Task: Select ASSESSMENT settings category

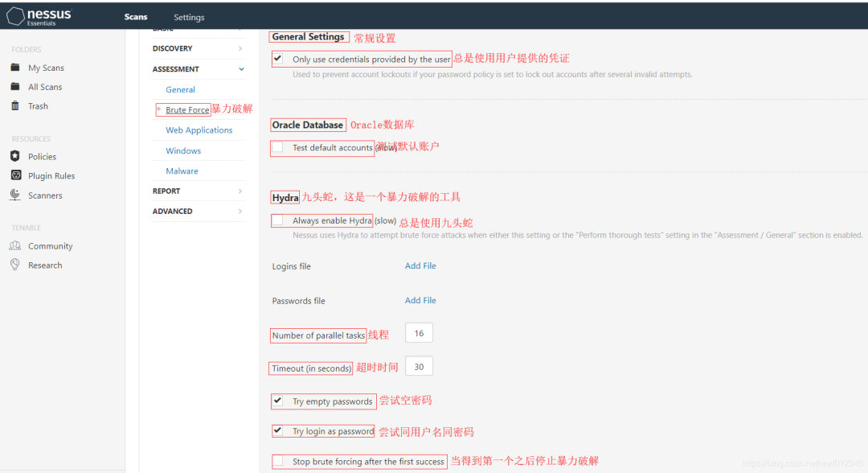Action: point(176,69)
